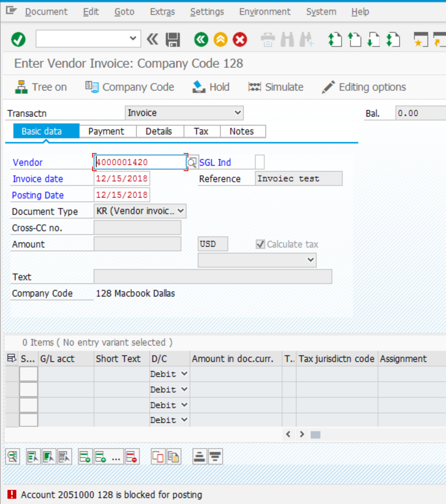Open fourth row Debit dropdown

coord(184,420)
